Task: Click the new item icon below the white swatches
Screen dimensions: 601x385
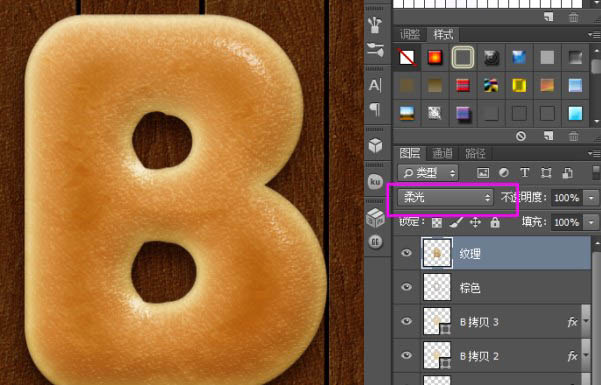Action: [548, 17]
